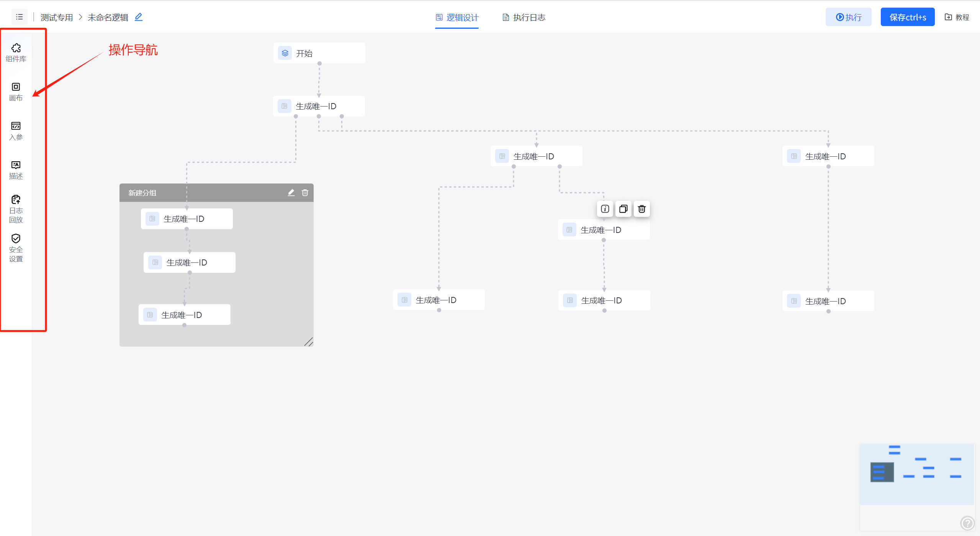Edit the 新建分组 group name
The height and width of the screenshot is (536, 980).
pos(291,193)
